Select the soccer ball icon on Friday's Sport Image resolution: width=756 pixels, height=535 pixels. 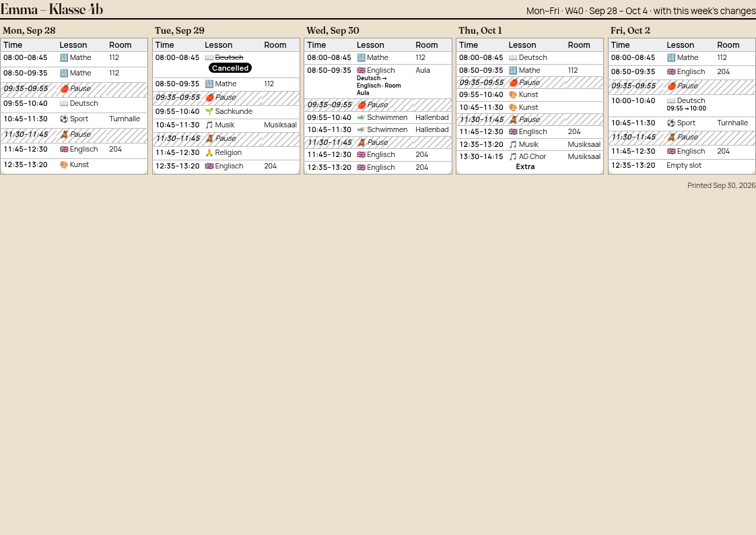[x=671, y=123]
